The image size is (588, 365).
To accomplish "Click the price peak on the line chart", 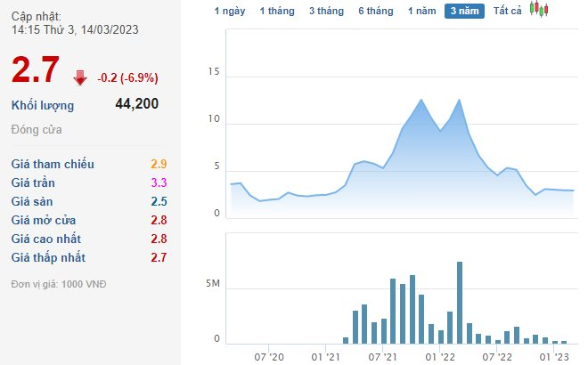I will pyautogui.click(x=421, y=100).
